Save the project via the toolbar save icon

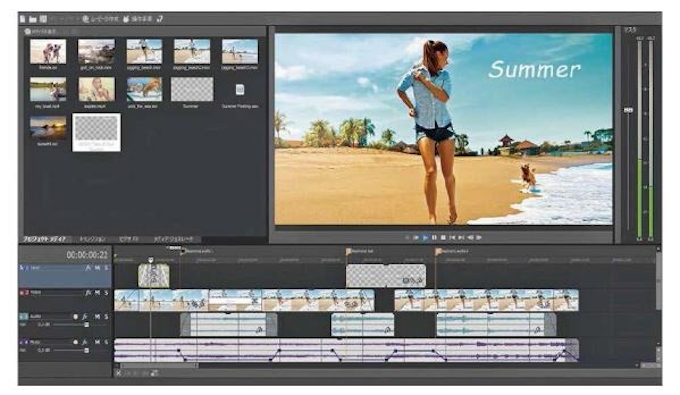(43, 19)
